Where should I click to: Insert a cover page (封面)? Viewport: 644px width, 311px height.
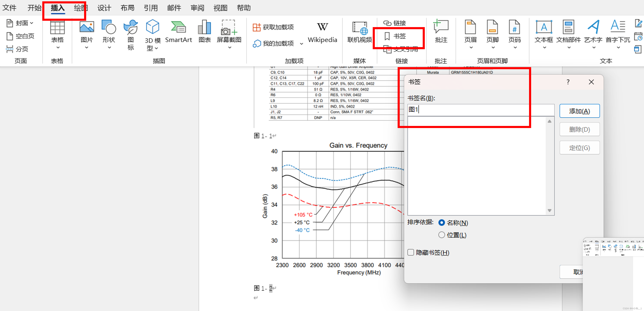pos(20,23)
